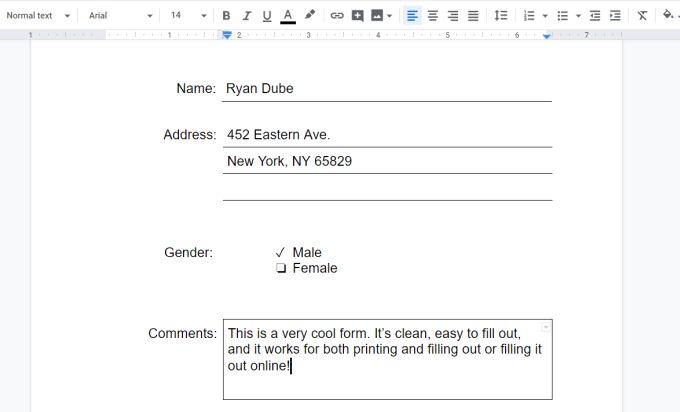Open line spacing options
Screen dimensions: 680x412
click(x=500, y=16)
